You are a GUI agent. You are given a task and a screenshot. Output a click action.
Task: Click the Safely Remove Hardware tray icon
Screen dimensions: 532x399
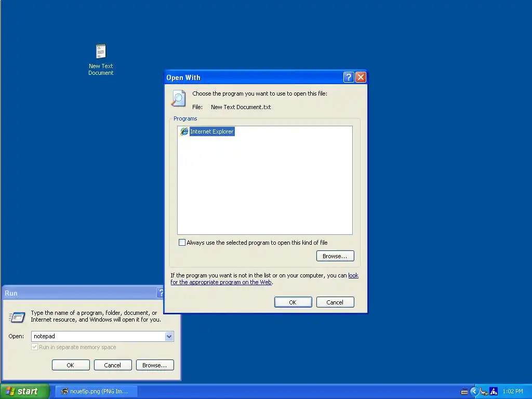pyautogui.click(x=484, y=392)
